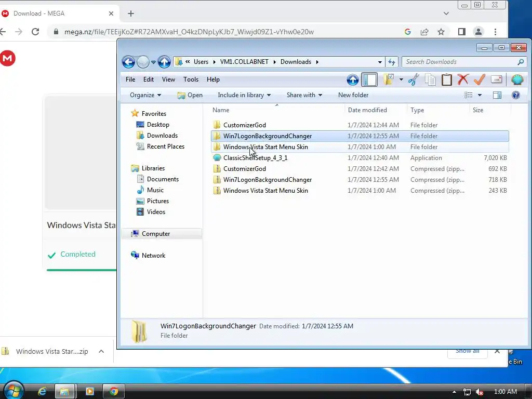Click the Email envelope toolbar icon

pos(496,79)
